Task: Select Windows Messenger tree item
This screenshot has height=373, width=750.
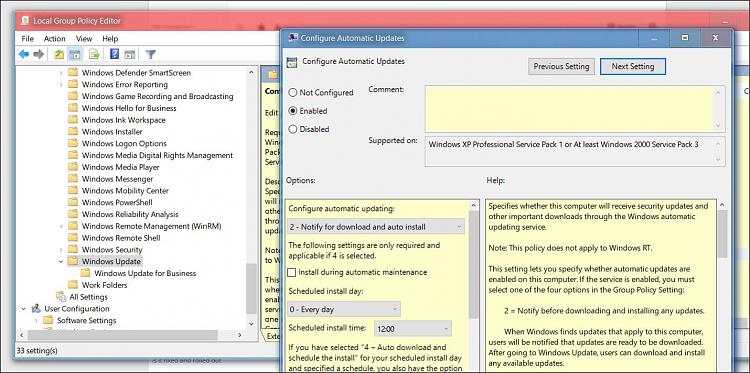Action: click(117, 179)
